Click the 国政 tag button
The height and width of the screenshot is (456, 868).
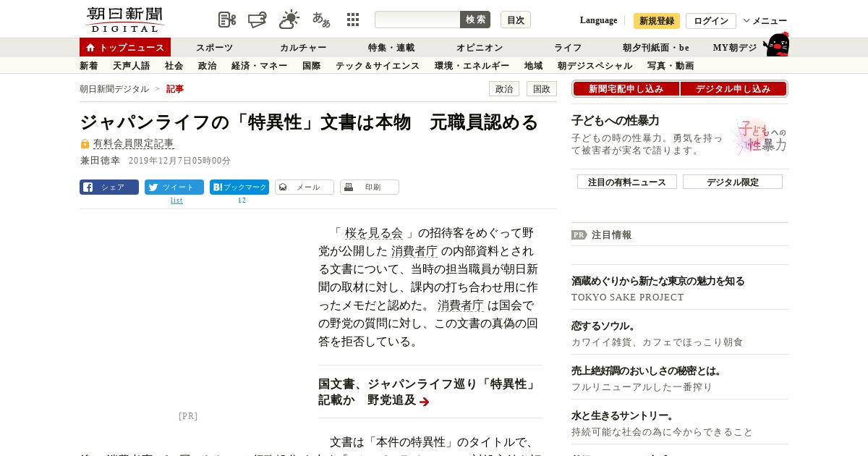coord(542,89)
